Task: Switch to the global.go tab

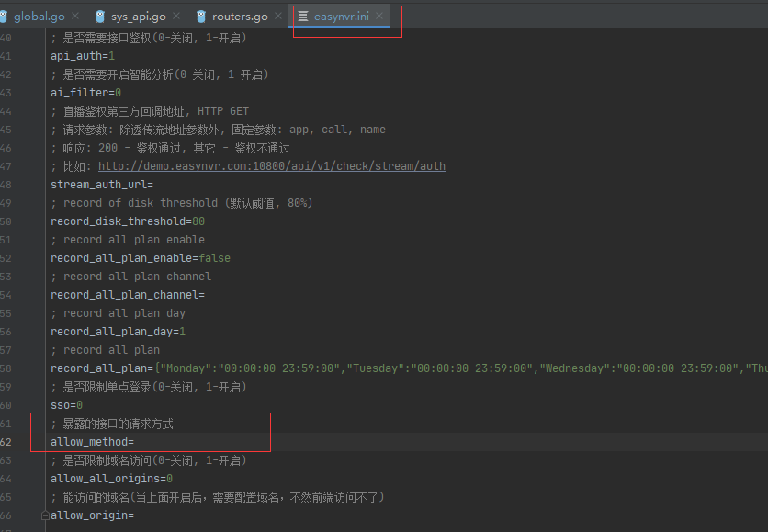Action: 40,17
